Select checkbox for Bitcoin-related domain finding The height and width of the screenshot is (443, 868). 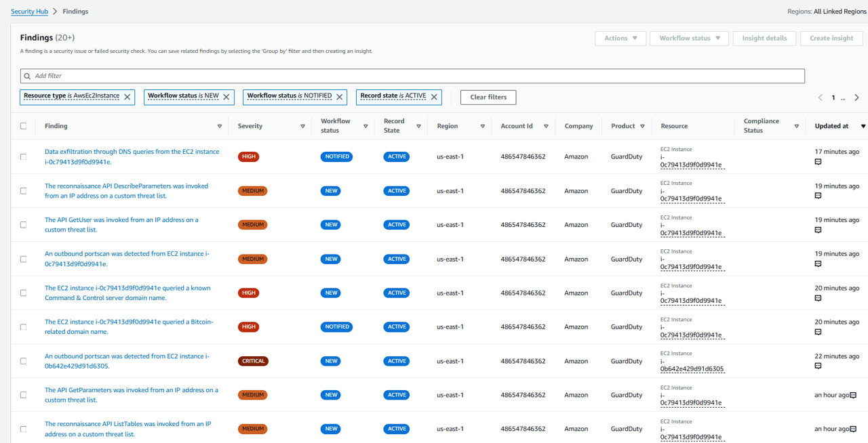24,326
